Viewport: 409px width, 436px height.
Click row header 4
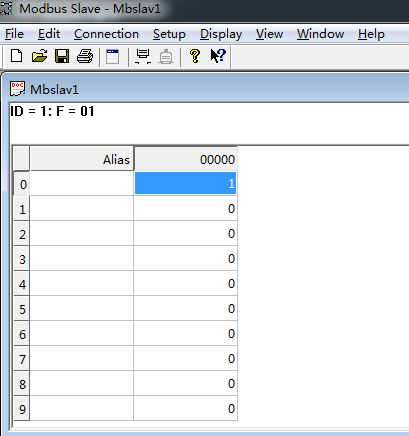coord(22,284)
